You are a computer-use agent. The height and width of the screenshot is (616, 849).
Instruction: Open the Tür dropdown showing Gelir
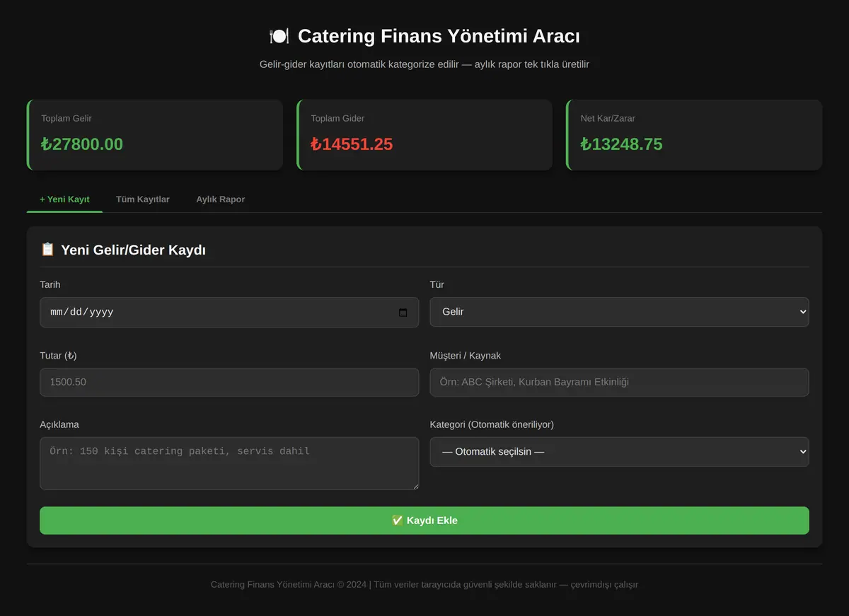point(619,312)
